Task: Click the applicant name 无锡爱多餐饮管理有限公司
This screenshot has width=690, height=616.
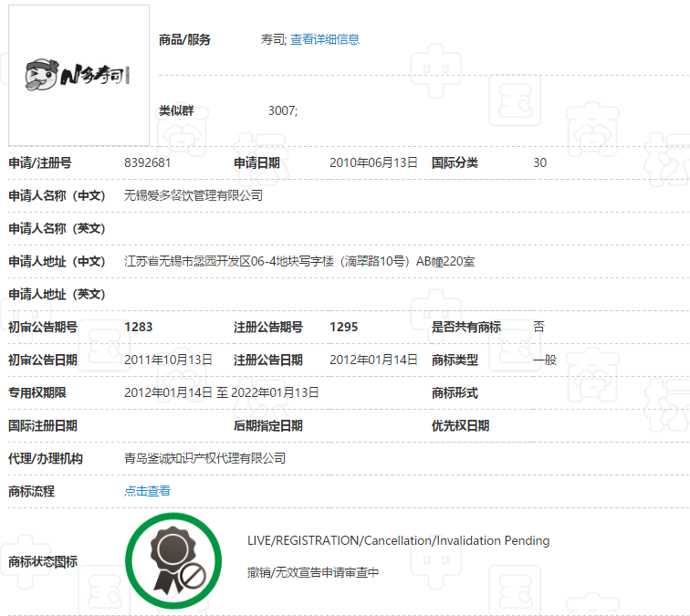Action: point(193,195)
